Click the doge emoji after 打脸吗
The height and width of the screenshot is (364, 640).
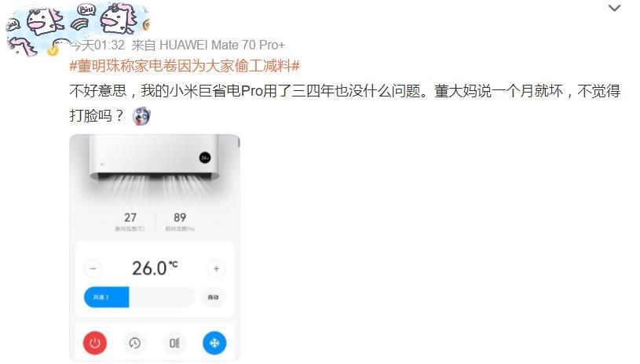coord(141,116)
